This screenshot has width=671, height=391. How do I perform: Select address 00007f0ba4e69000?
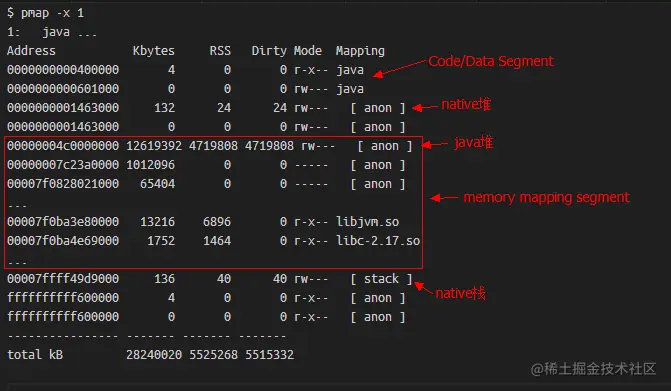(x=63, y=241)
